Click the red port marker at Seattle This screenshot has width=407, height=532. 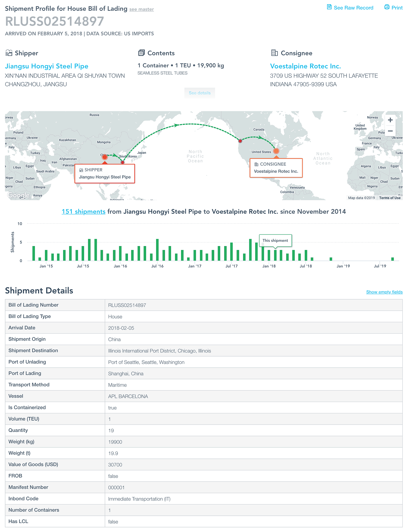[x=240, y=141]
